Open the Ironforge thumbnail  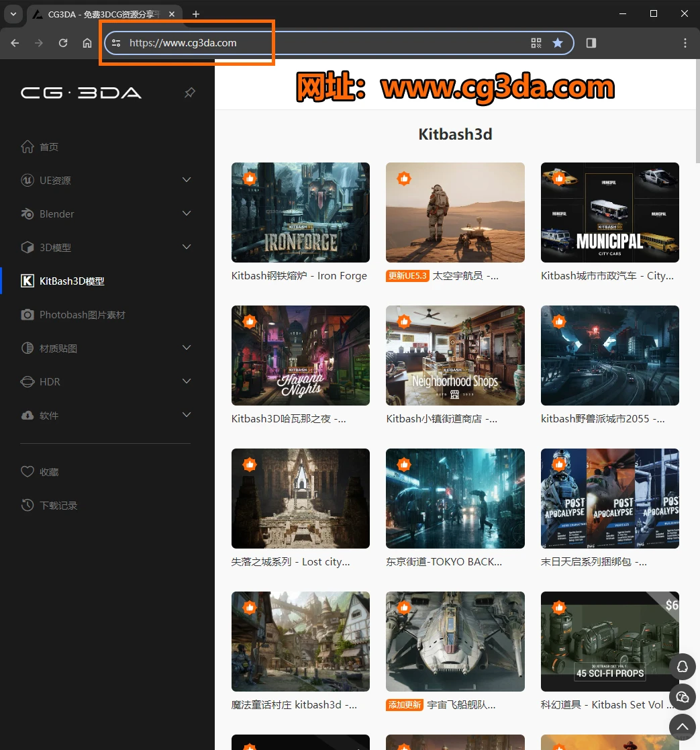[x=300, y=212]
